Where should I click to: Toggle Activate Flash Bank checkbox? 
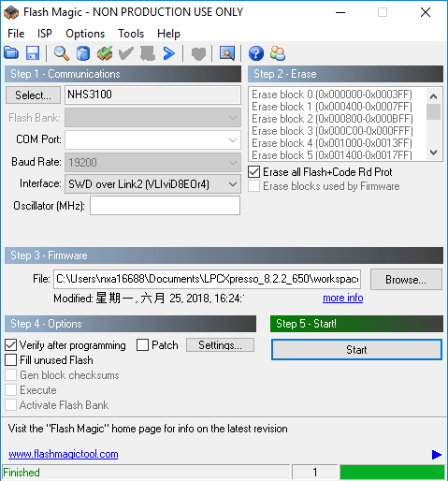click(10, 405)
